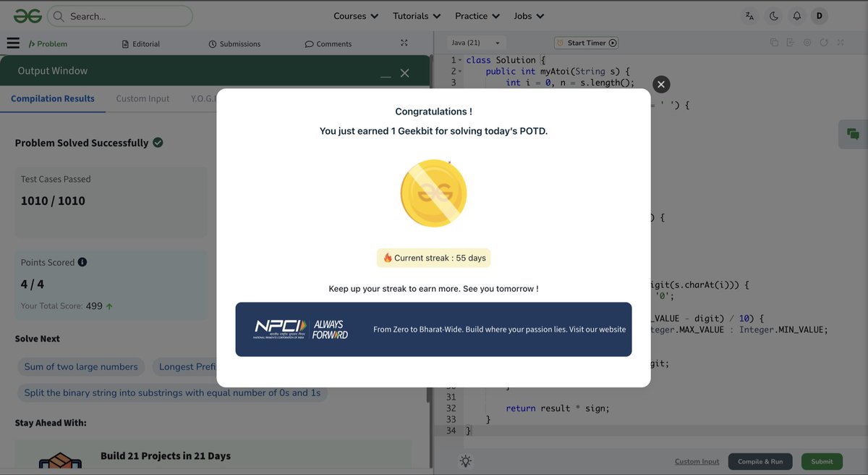Select the return result * sign code line
868x475 pixels.
click(557, 408)
